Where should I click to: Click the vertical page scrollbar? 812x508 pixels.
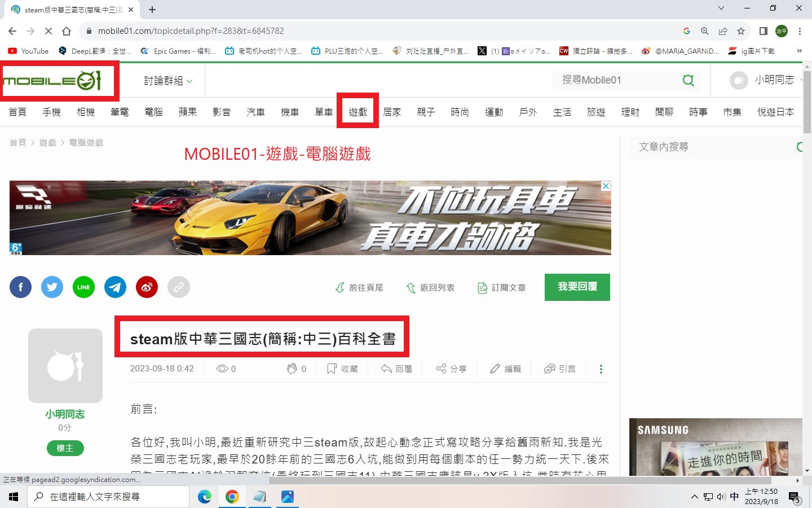pyautogui.click(x=807, y=102)
